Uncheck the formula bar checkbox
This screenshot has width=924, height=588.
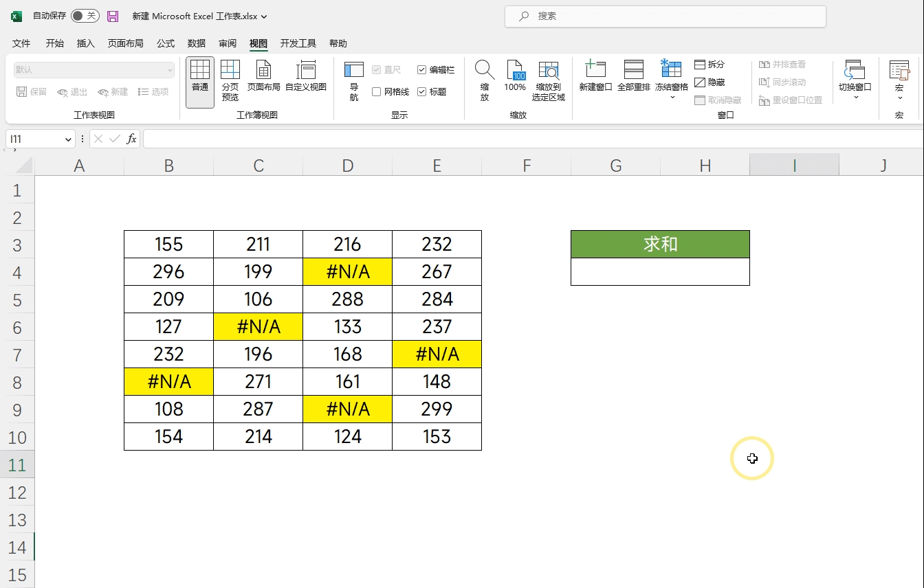(421, 70)
